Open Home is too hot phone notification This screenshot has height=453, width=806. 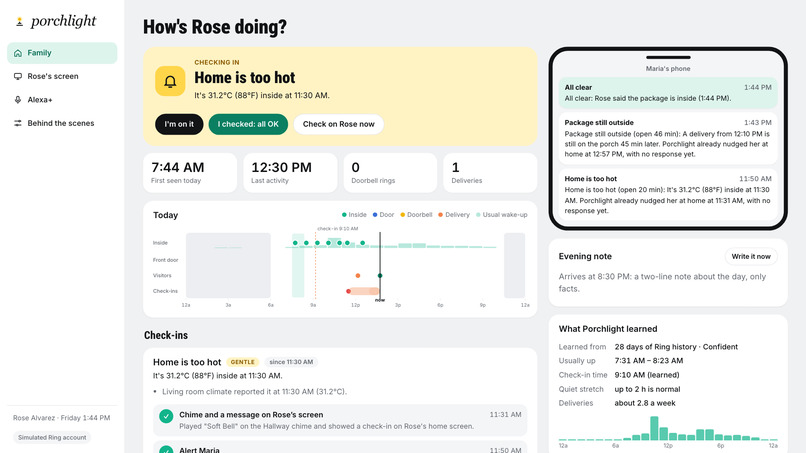point(668,194)
